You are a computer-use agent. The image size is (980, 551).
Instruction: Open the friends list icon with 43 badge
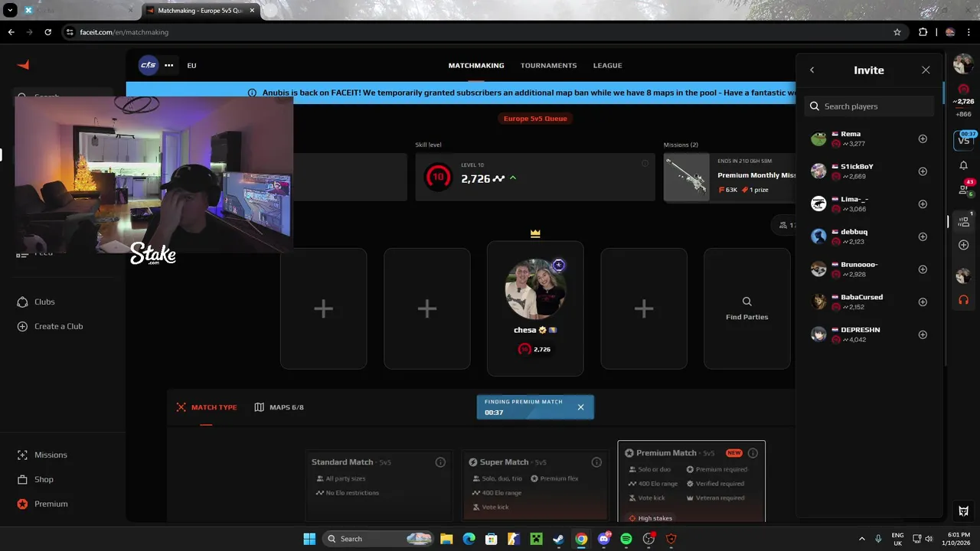(963, 189)
